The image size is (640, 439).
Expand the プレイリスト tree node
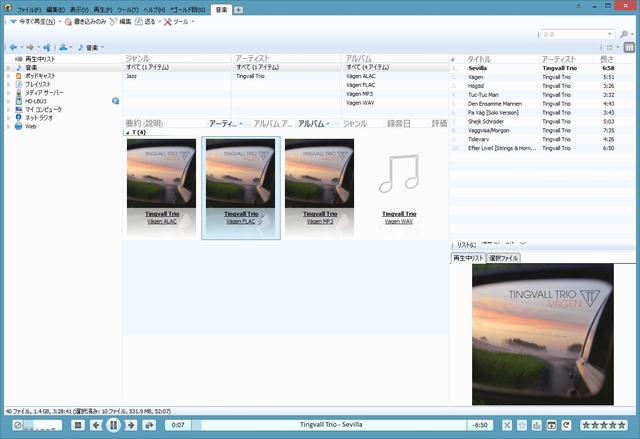point(7,85)
